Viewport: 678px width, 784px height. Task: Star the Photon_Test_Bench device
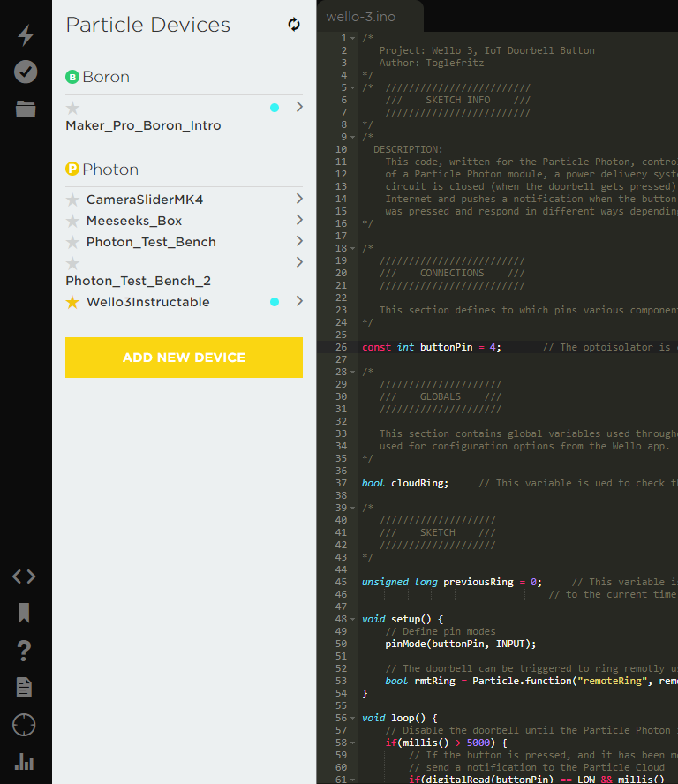[72, 242]
